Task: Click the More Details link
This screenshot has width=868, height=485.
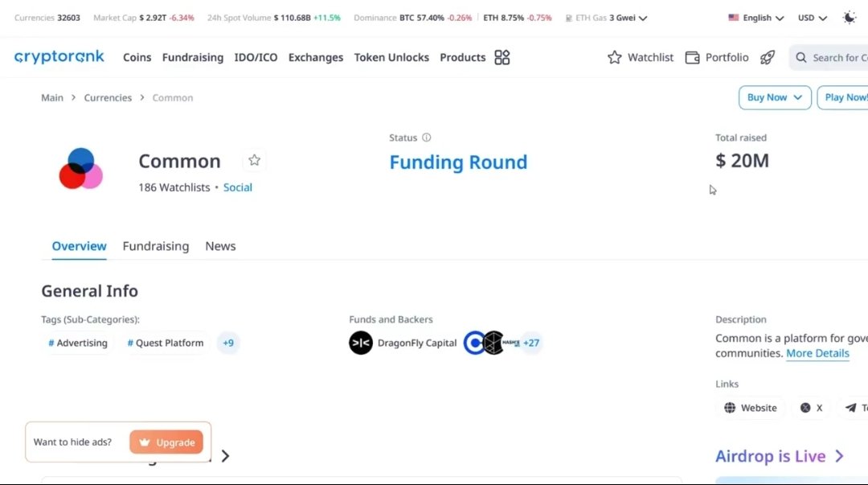Action: tap(817, 353)
